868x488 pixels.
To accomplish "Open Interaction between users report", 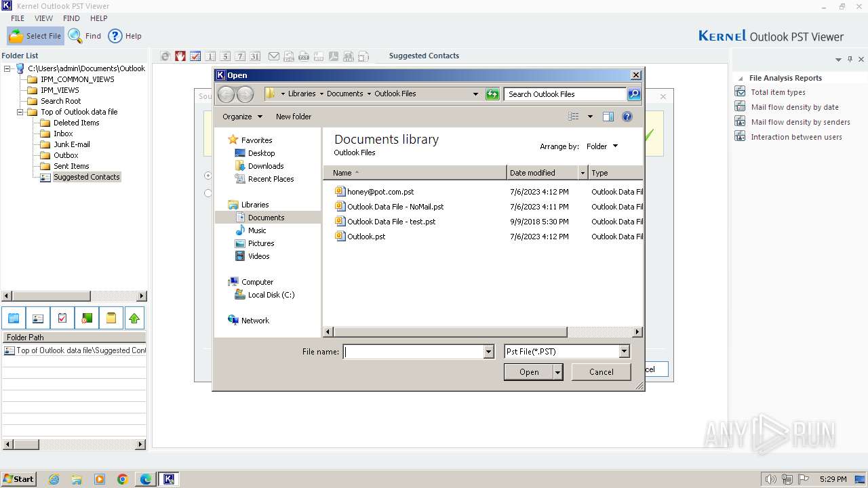I will click(x=796, y=137).
